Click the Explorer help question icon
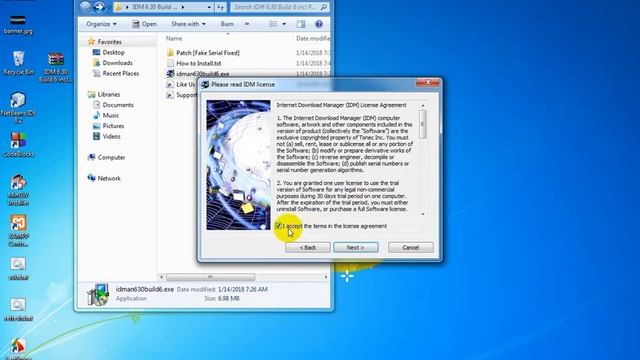Screen dimensions: 640x360 [x=319, y=24]
